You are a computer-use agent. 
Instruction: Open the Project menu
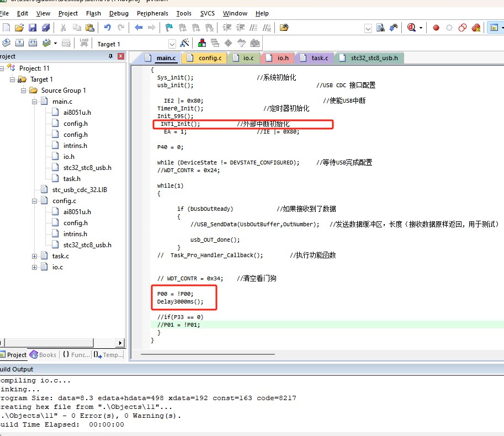point(68,13)
